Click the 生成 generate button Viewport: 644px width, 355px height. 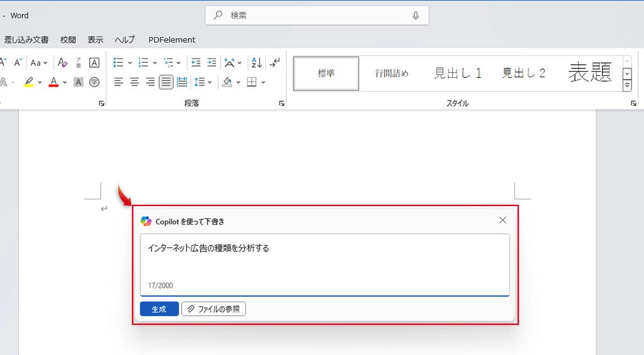pos(159,309)
